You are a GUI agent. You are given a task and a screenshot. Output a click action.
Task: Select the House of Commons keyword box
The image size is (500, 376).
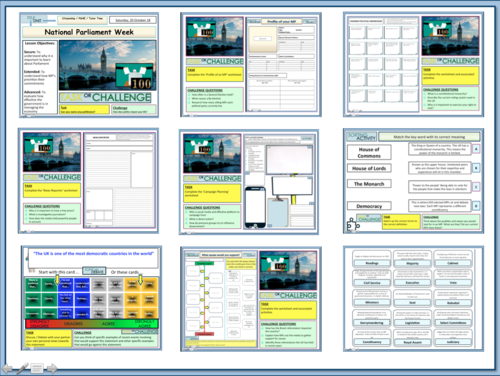click(x=369, y=152)
